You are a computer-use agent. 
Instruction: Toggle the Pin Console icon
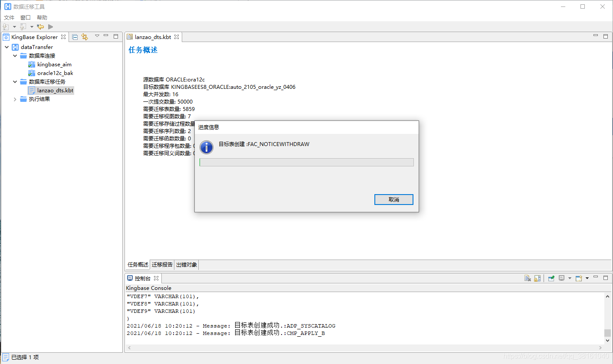pyautogui.click(x=551, y=278)
